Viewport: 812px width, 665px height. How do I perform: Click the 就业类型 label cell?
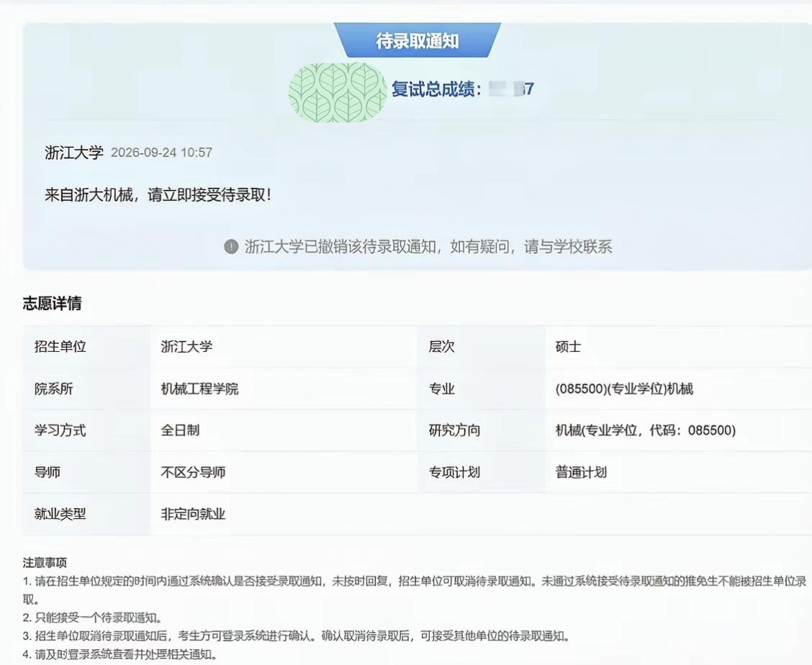click(x=86, y=515)
